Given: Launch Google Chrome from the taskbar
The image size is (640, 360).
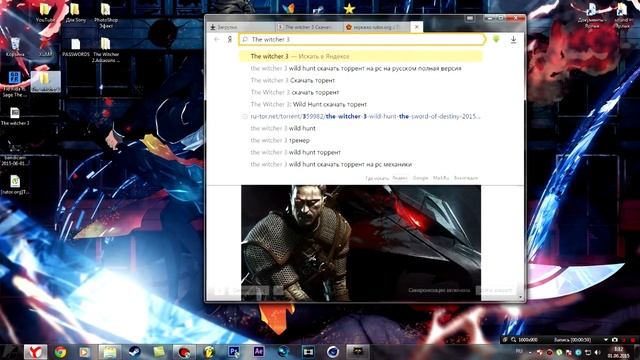Looking at the screenshot, I should point(60,352).
